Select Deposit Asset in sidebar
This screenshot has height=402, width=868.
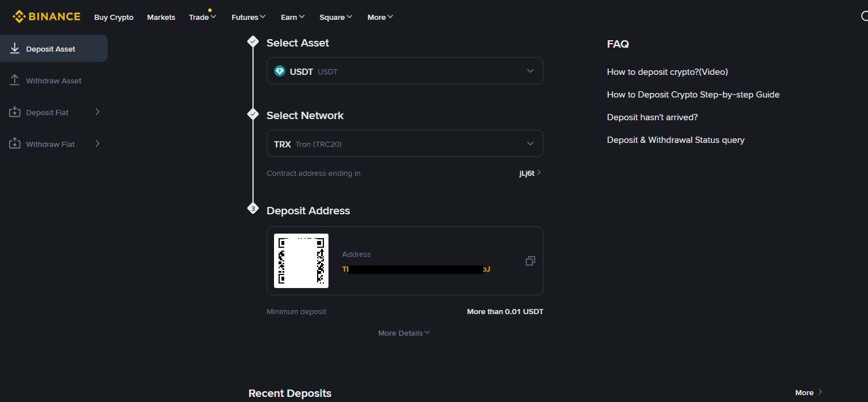[54, 48]
